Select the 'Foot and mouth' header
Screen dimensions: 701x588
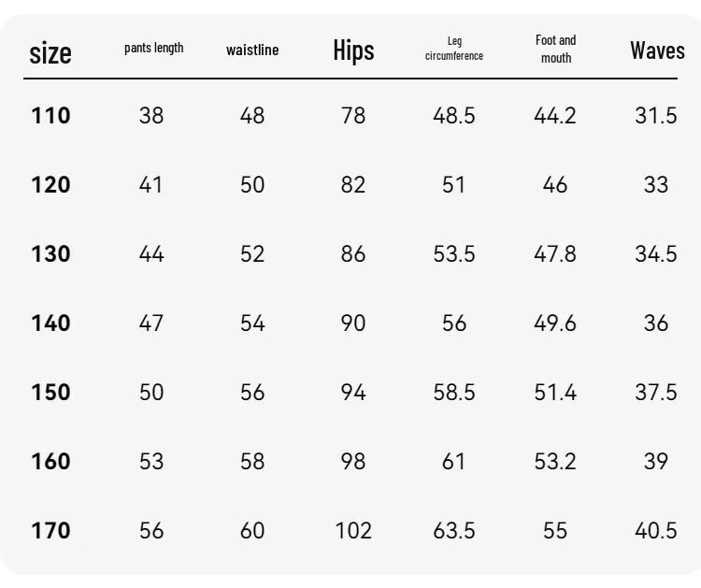[556, 49]
